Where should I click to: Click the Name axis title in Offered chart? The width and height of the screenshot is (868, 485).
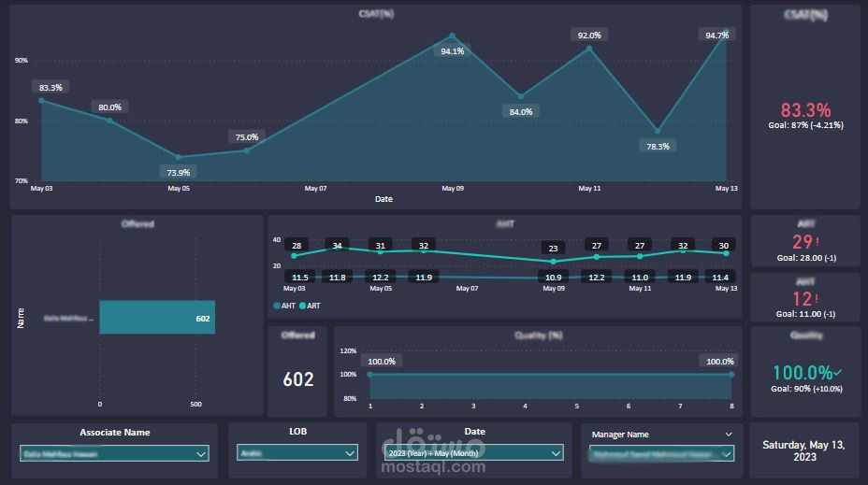21,318
